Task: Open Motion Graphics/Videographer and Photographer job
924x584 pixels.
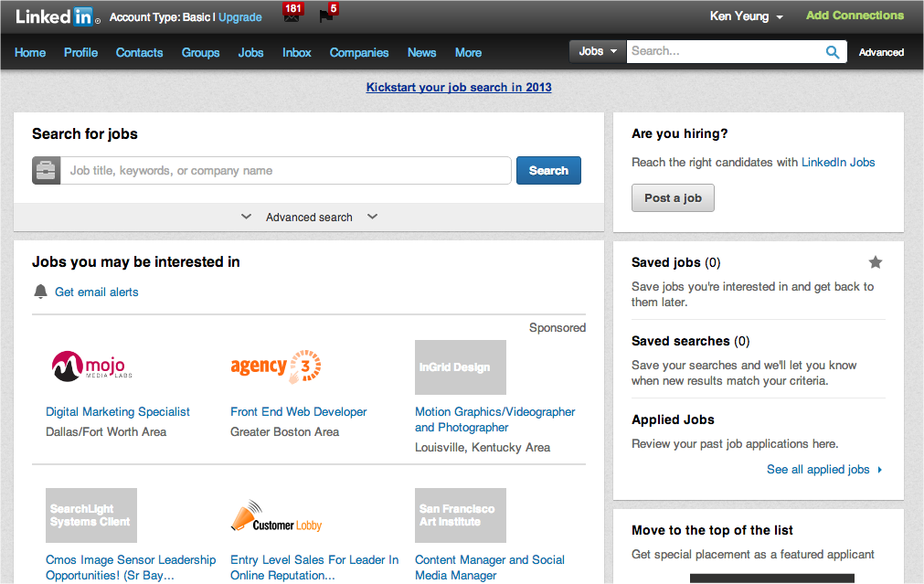Action: [495, 419]
